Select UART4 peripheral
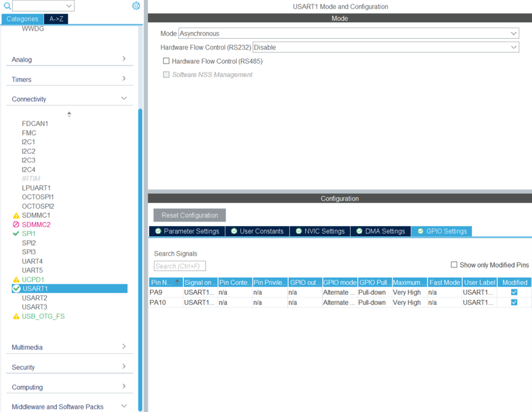This screenshot has width=532, height=412. pyautogui.click(x=32, y=261)
